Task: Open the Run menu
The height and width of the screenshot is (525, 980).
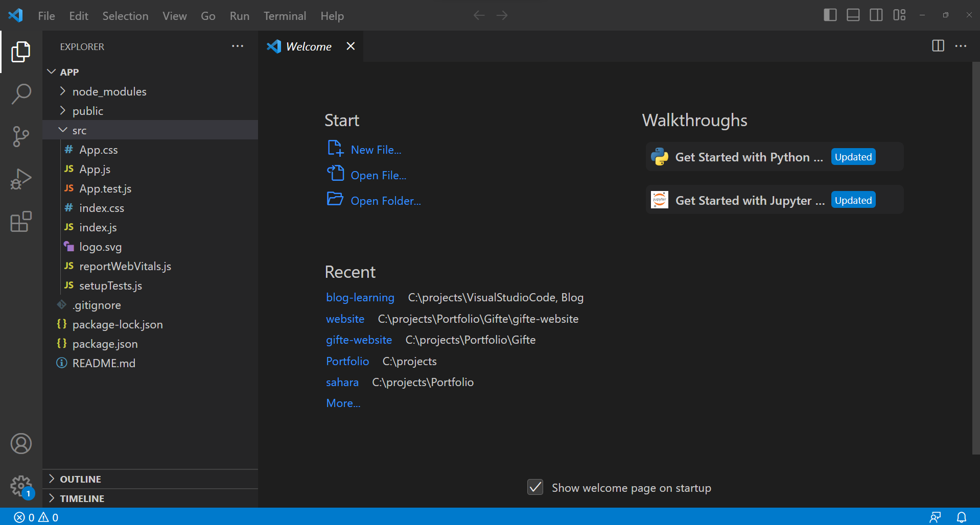Action: [240, 16]
